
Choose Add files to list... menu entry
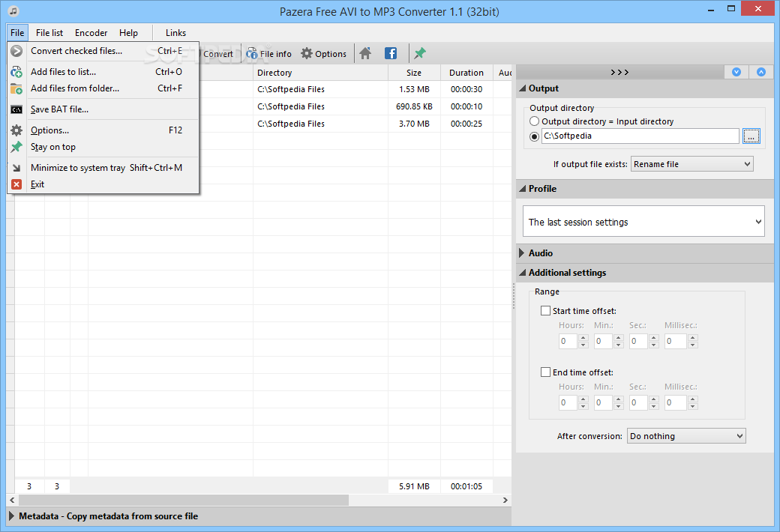(103, 72)
